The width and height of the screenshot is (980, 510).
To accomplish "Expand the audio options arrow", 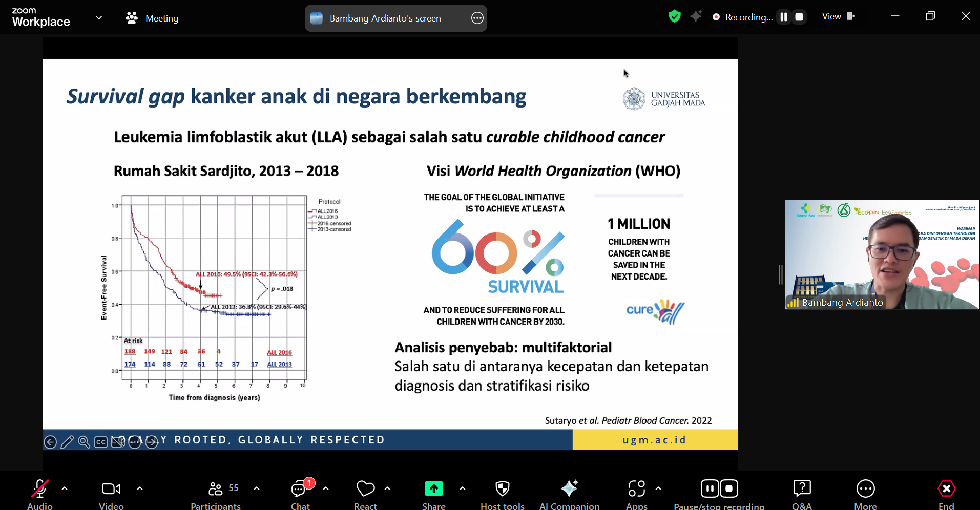I will [65, 488].
